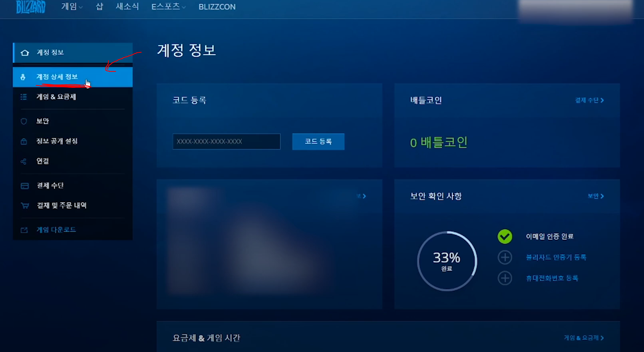
Task: Open 결제 수단 link in 배틀코인 card
Action: (589, 100)
